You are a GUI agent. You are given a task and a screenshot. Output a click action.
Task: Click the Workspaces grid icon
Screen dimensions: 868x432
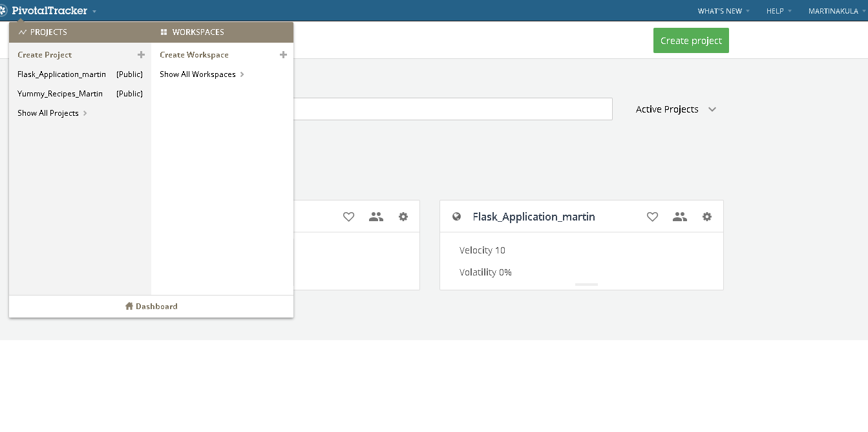click(x=164, y=32)
